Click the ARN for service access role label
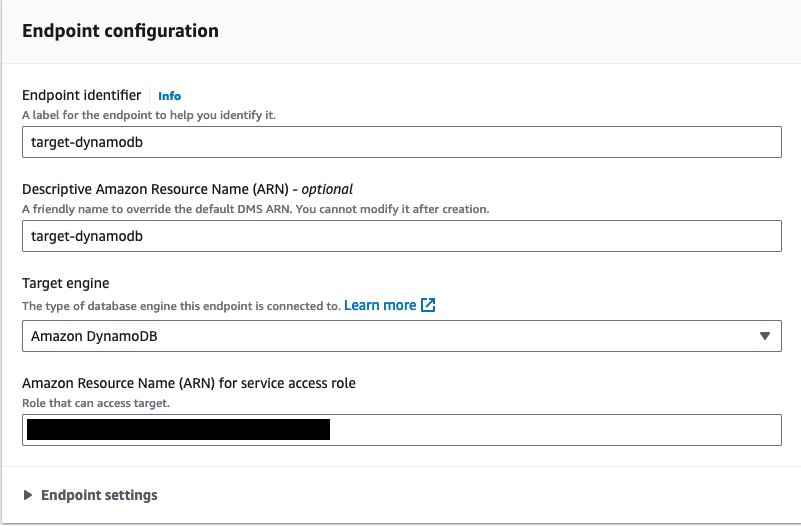Image resolution: width=801 pixels, height=526 pixels. click(x=188, y=383)
